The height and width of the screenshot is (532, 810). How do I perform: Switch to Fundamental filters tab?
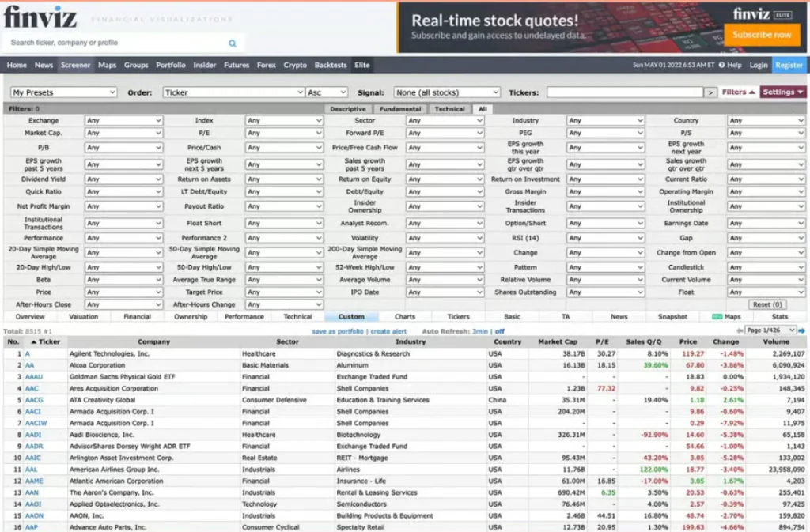pyautogui.click(x=400, y=109)
